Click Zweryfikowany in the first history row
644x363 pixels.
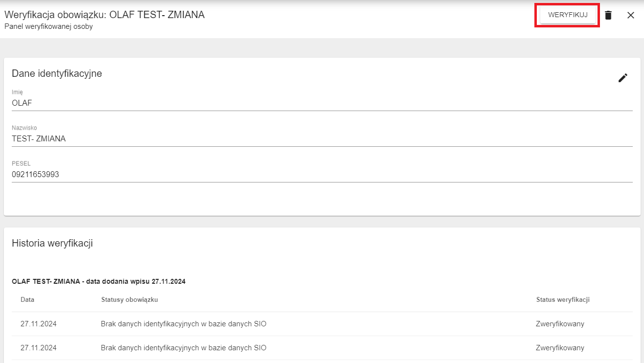(x=560, y=324)
